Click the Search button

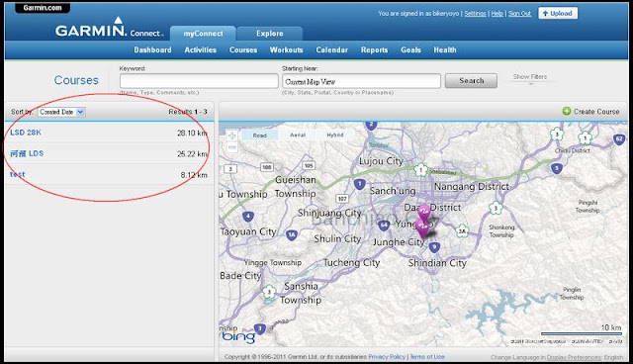coord(471,81)
